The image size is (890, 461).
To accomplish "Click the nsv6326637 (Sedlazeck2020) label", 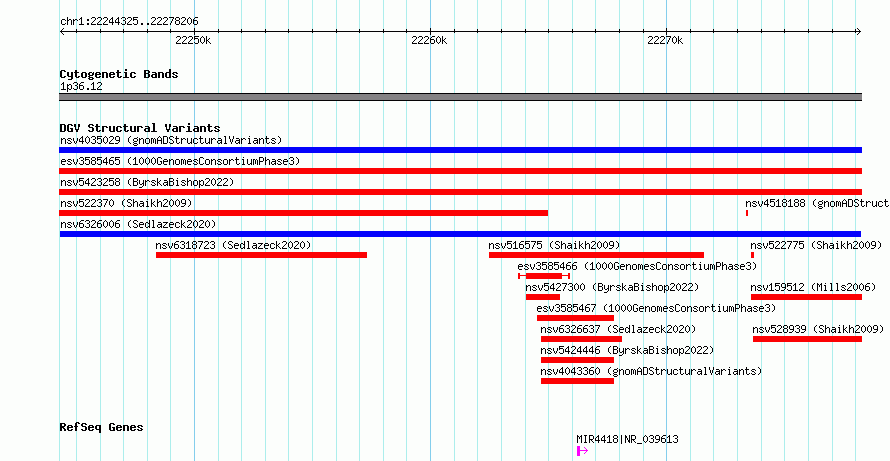I will tap(618, 329).
